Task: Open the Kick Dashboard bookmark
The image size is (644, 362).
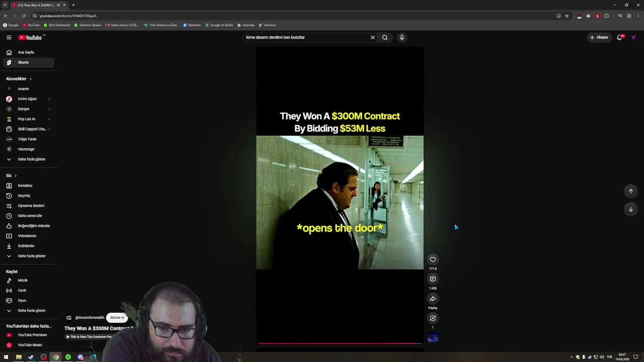Action: coord(57,25)
